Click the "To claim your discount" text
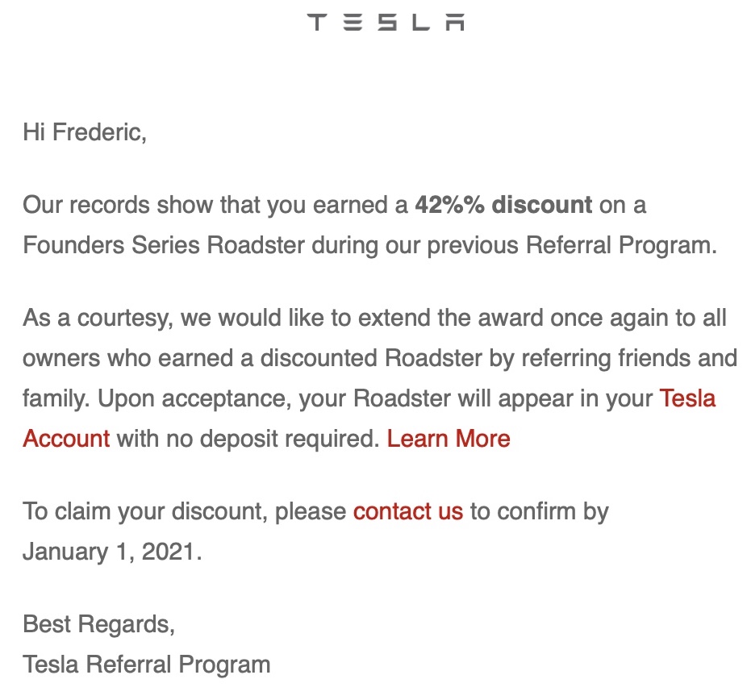 (x=144, y=511)
